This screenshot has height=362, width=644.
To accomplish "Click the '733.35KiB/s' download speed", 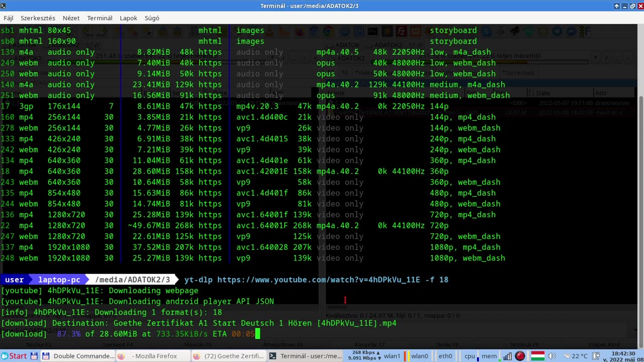I will click(182, 334).
